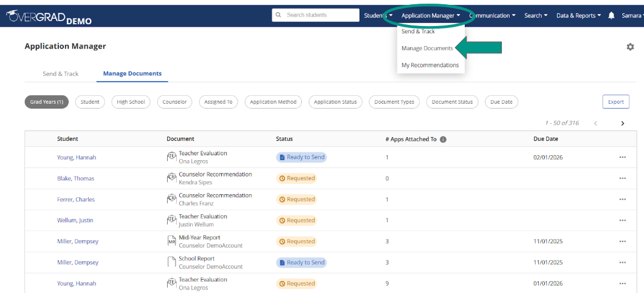This screenshot has width=644, height=293.
Task: Open the High School filter
Action: pos(131,102)
